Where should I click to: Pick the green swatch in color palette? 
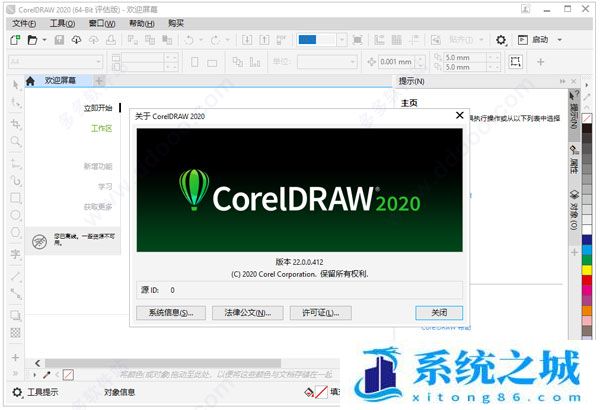point(587,260)
